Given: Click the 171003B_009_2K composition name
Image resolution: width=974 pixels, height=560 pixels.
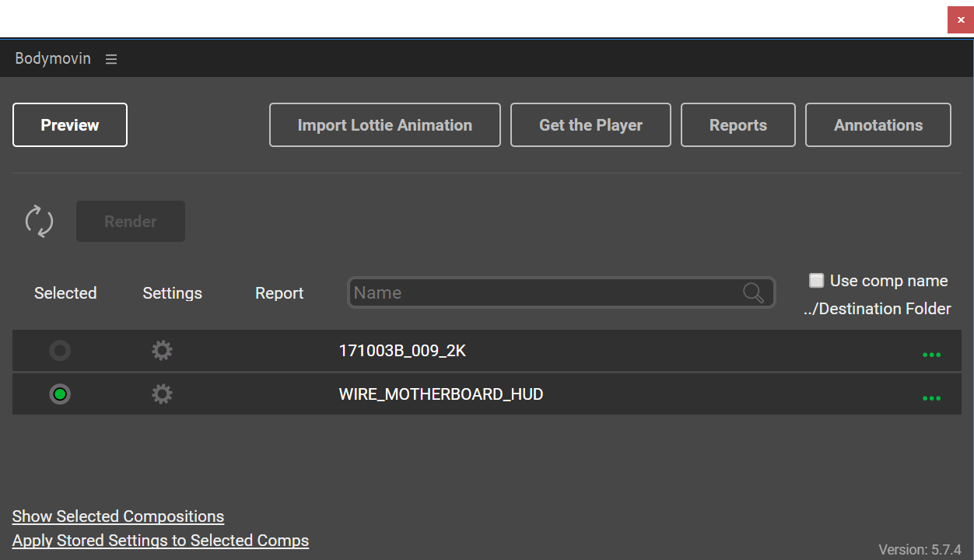Looking at the screenshot, I should tap(402, 351).
